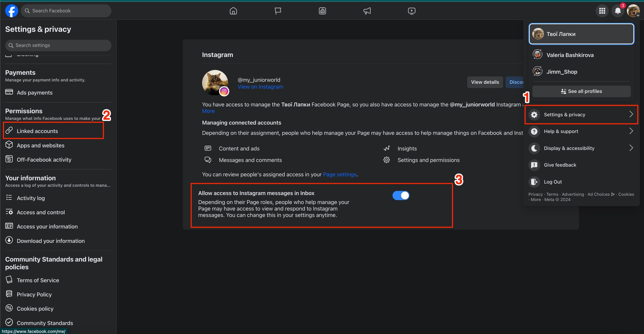Image resolution: width=644 pixels, height=334 pixels.
Task: Click Log Out in account menu
Action: tap(553, 182)
